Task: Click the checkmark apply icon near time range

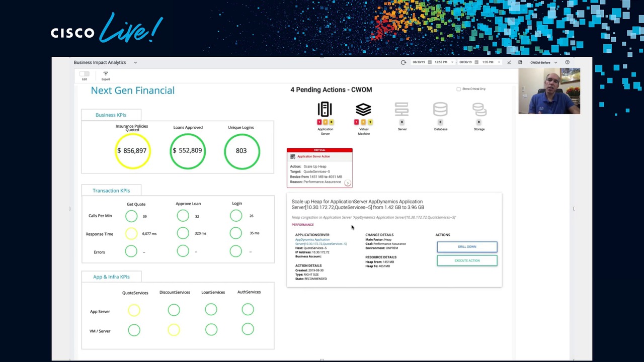Action: [x=509, y=62]
